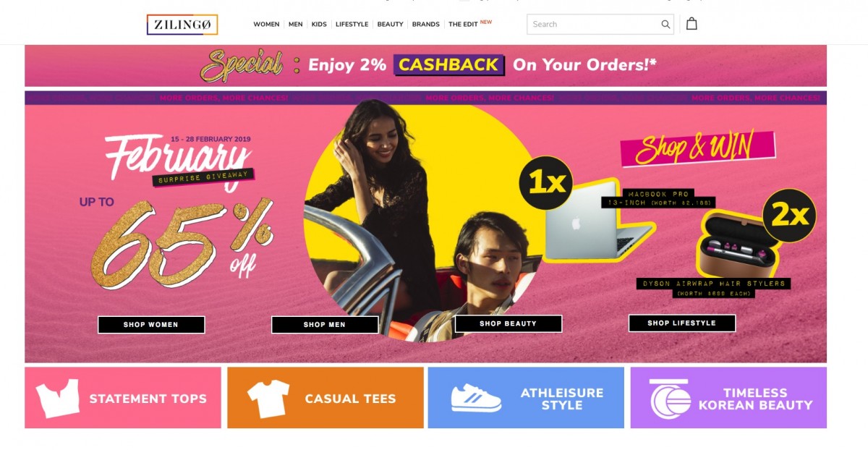This screenshot has height=450, width=868.
Task: Click the sneaker icon on Athleisure Style
Action: tap(476, 398)
